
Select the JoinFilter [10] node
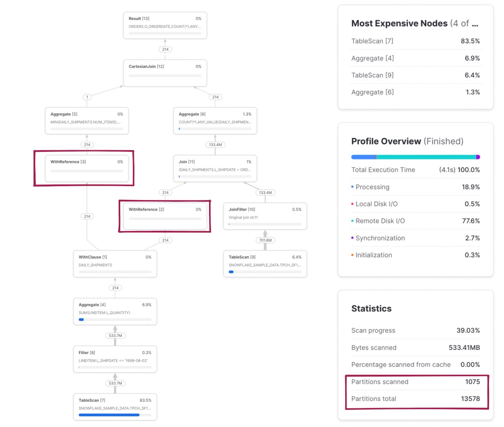pyautogui.click(x=265, y=216)
